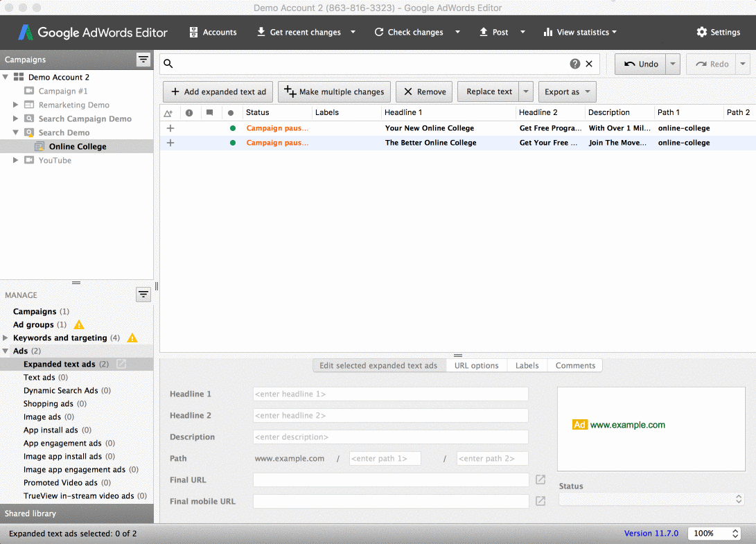756x544 pixels.
Task: Collapse the Search Demo campaign
Action: tap(15, 132)
